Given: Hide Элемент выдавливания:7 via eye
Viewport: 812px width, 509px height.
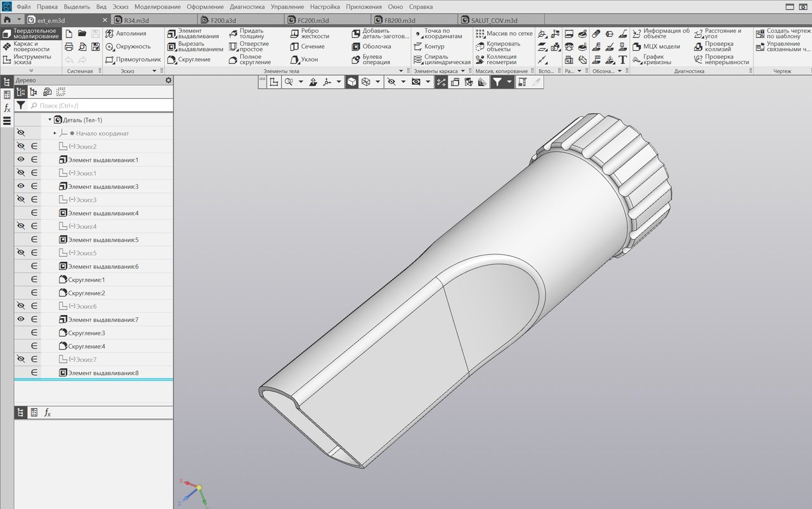Looking at the screenshot, I should pyautogui.click(x=21, y=319).
